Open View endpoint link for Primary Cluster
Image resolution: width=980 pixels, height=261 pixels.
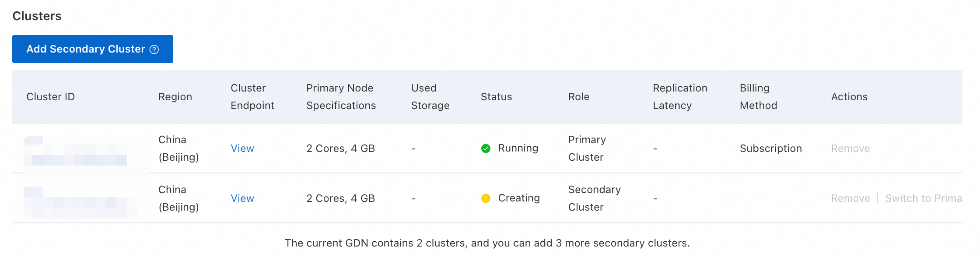242,148
